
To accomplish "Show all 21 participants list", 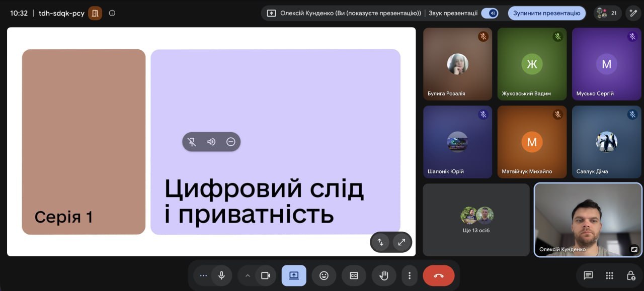I will 607,13.
